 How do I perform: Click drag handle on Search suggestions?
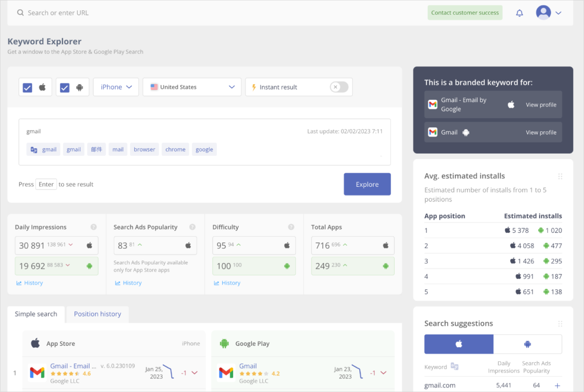pos(560,324)
